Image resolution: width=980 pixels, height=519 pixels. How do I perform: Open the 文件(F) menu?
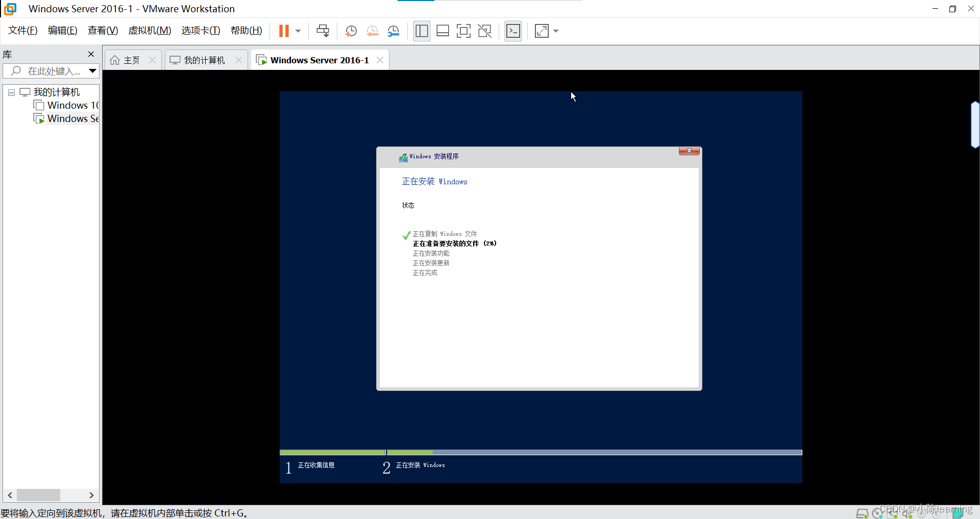tap(22, 31)
